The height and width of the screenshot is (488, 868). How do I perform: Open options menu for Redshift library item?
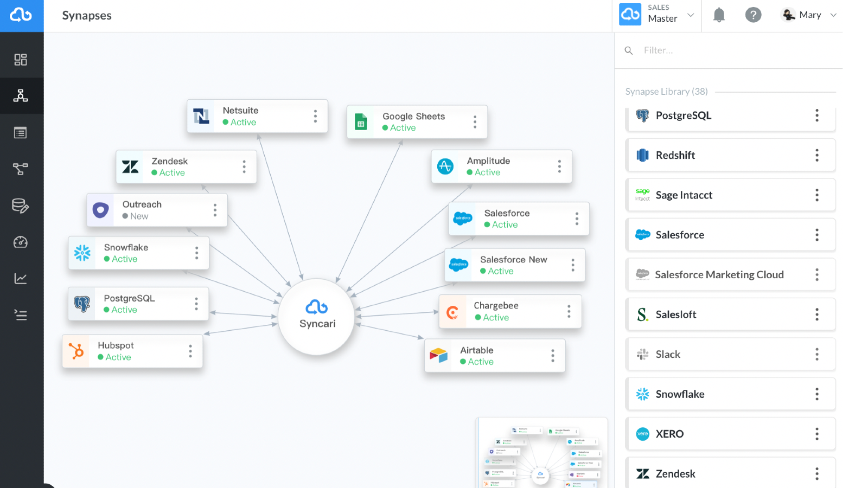(816, 156)
